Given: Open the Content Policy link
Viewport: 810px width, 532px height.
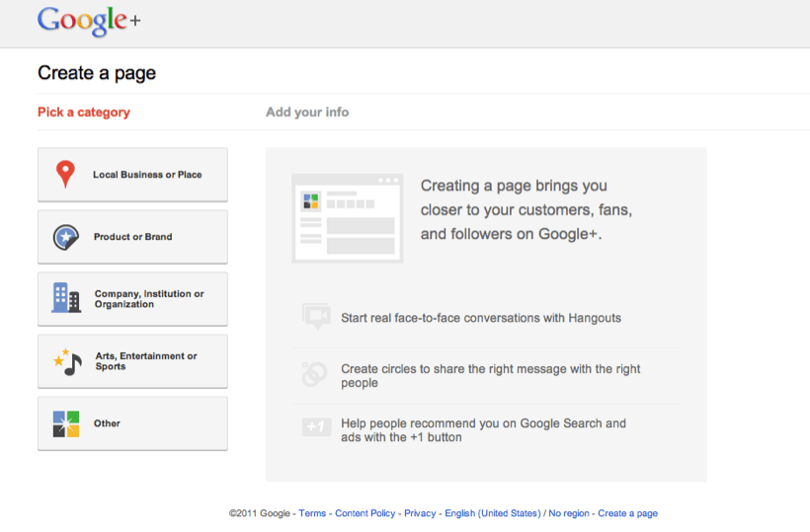Looking at the screenshot, I should tap(365, 513).
